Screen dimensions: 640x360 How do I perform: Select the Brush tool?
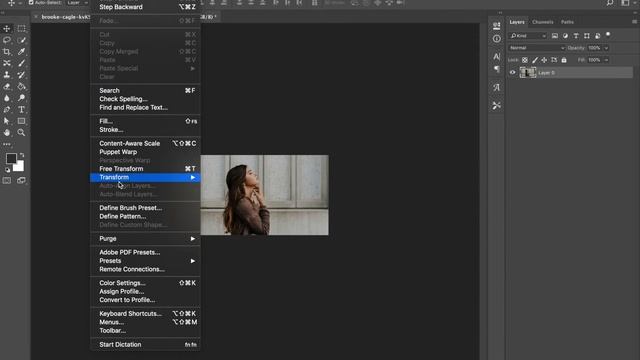(x=21, y=63)
